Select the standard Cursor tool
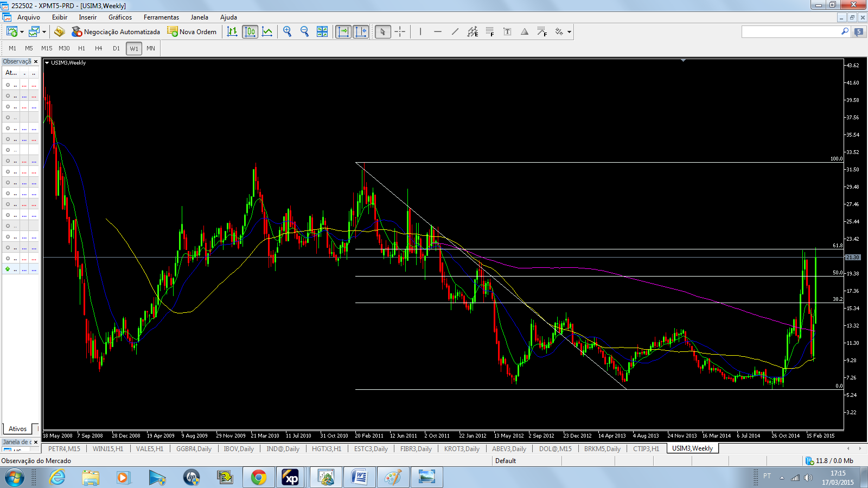Screen dimensions: 868x488 [382, 31]
